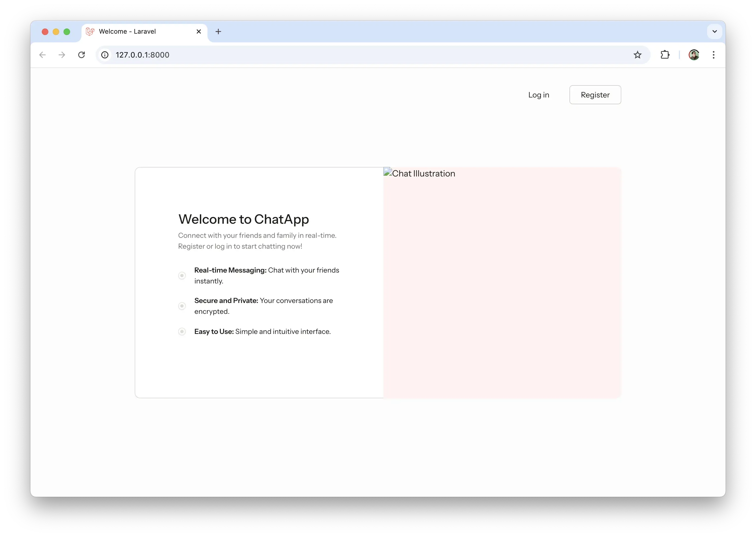Expand the tab search dropdown chevron

[714, 31]
